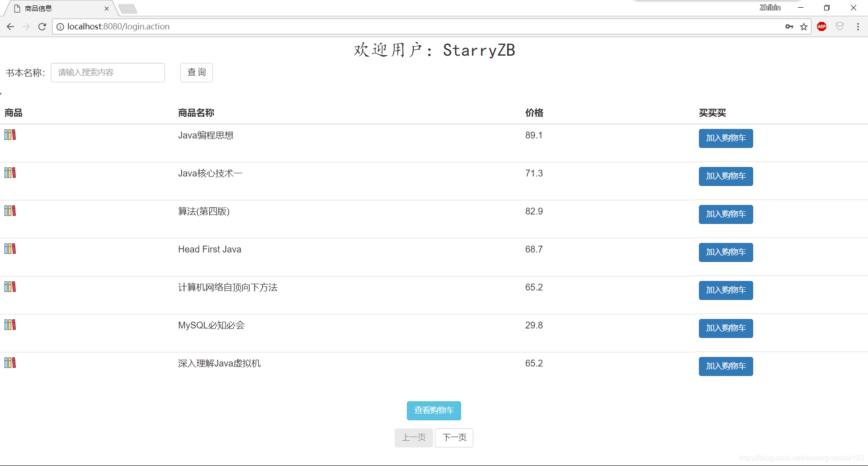Select the MySQL必知必会 title text
868x466 pixels.
212,325
